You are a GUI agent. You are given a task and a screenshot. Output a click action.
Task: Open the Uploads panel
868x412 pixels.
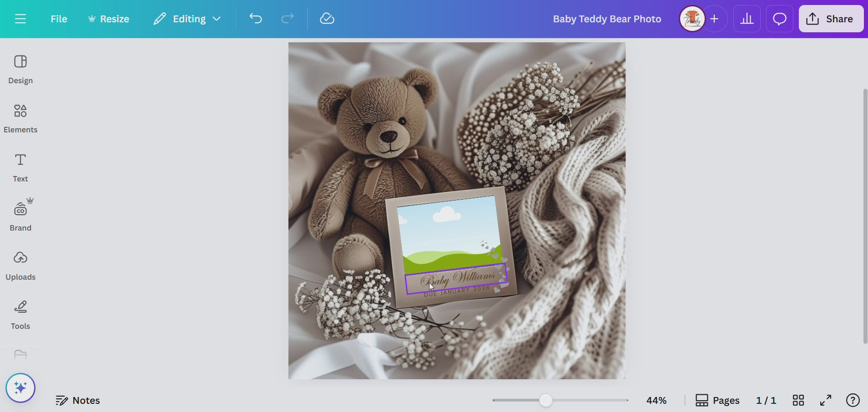point(20,266)
